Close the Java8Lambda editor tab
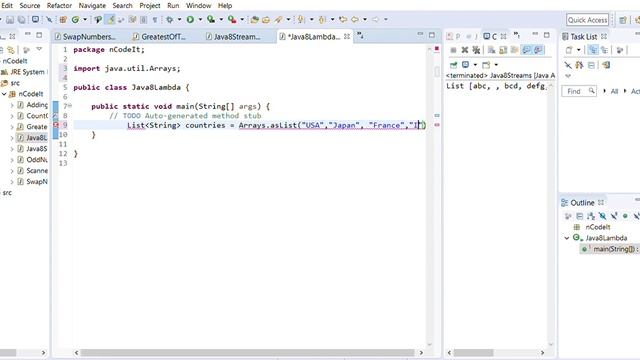The height and width of the screenshot is (360, 640). point(347,36)
